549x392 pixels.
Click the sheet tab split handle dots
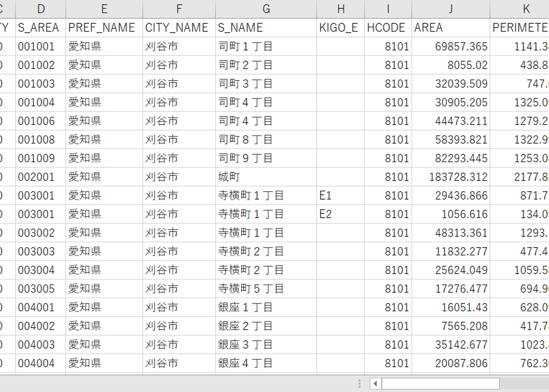[359, 384]
